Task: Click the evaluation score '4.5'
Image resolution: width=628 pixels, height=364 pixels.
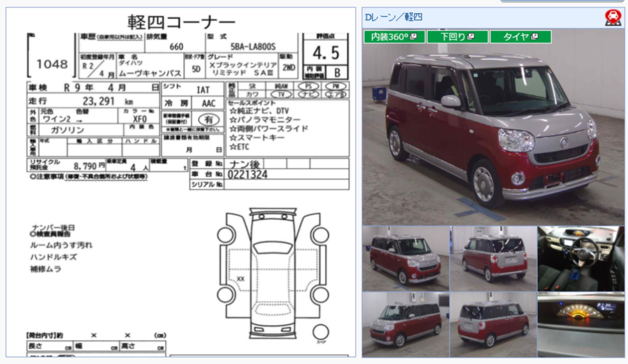Action: [x=326, y=53]
